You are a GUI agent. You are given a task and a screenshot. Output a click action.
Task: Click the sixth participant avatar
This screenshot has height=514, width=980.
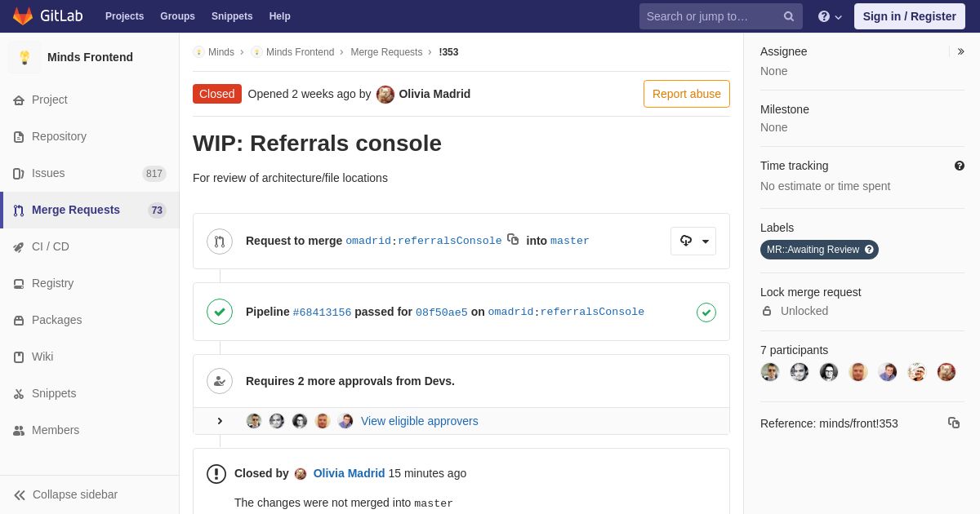(x=917, y=372)
